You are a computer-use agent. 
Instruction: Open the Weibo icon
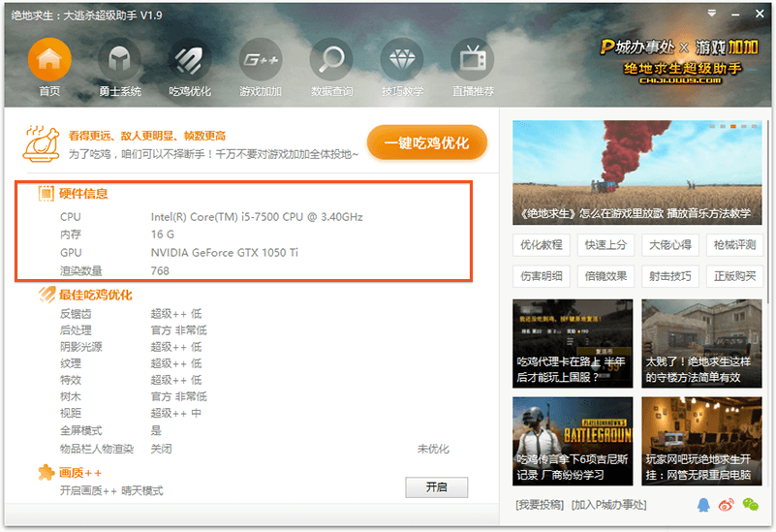click(726, 505)
